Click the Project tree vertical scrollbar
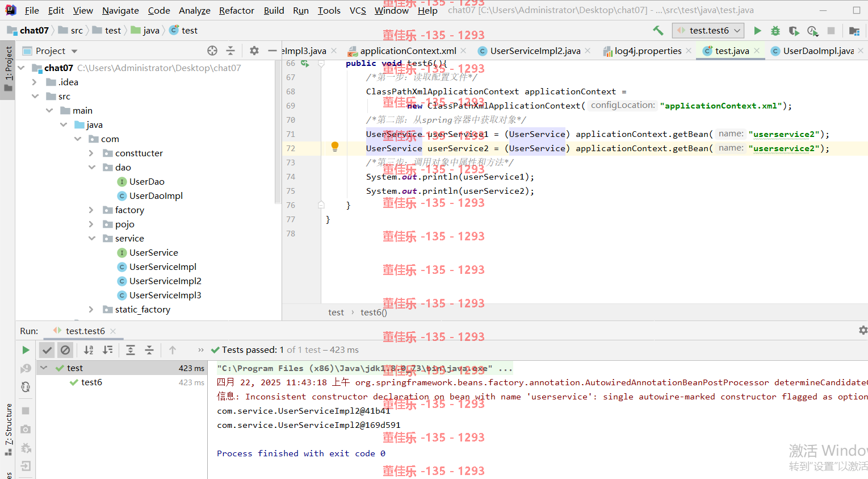Screen dimensions: 868x479 pyautogui.click(x=278, y=132)
